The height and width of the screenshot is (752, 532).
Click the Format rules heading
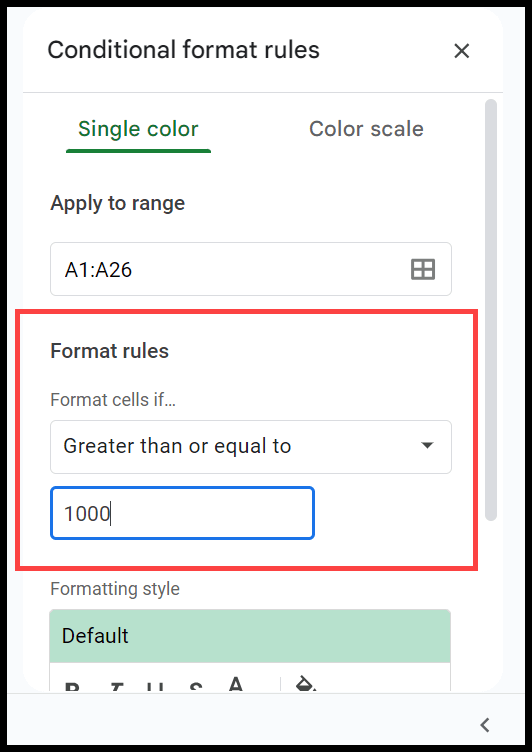tap(109, 351)
